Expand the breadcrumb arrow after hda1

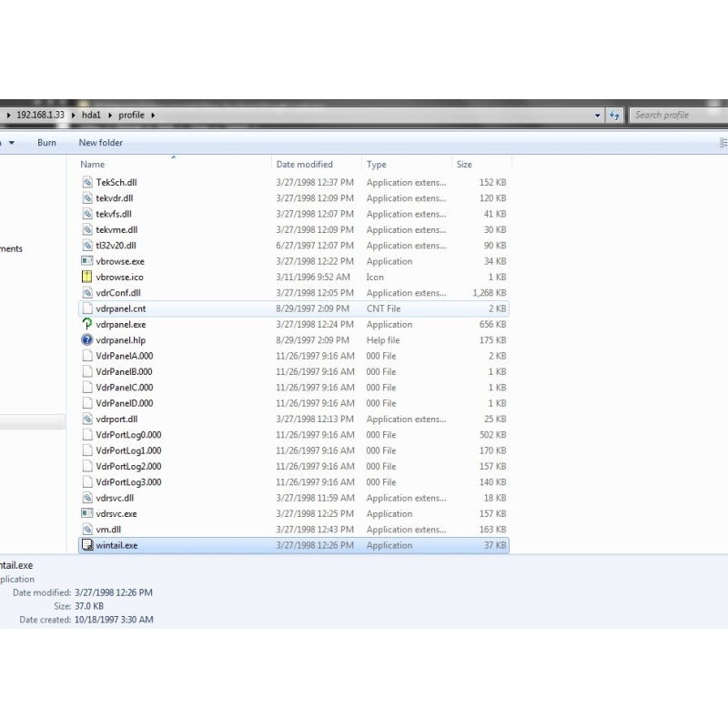pos(111,116)
